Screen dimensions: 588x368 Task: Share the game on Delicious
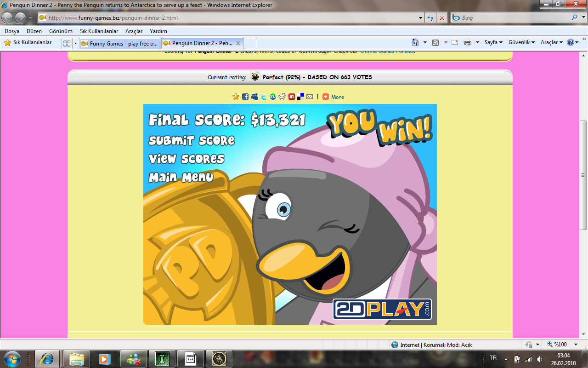300,97
